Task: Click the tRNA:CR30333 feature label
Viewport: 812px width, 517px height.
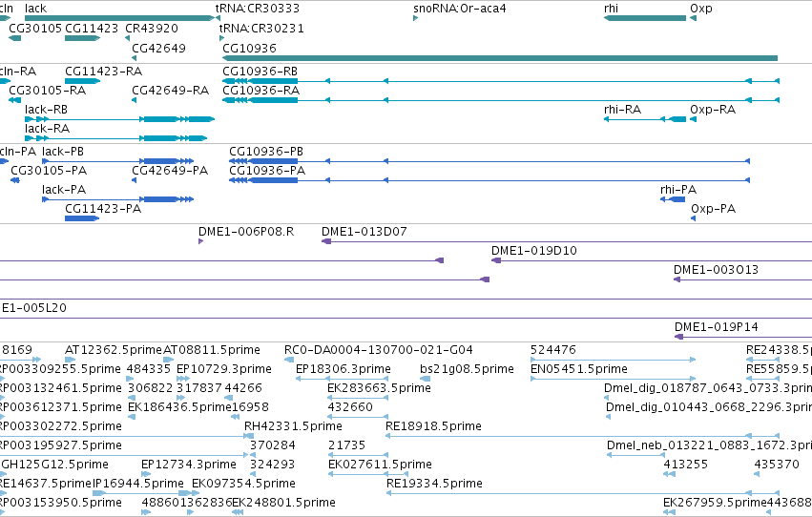Action: click(x=258, y=9)
